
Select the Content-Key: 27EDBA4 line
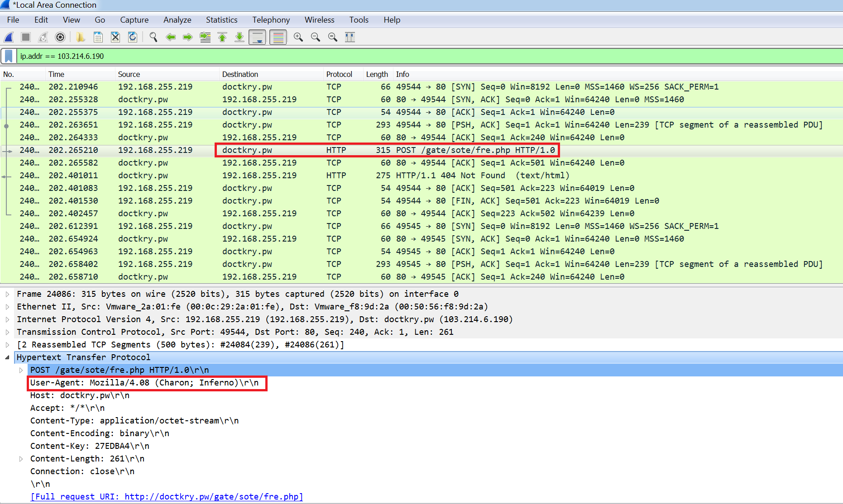tap(90, 446)
